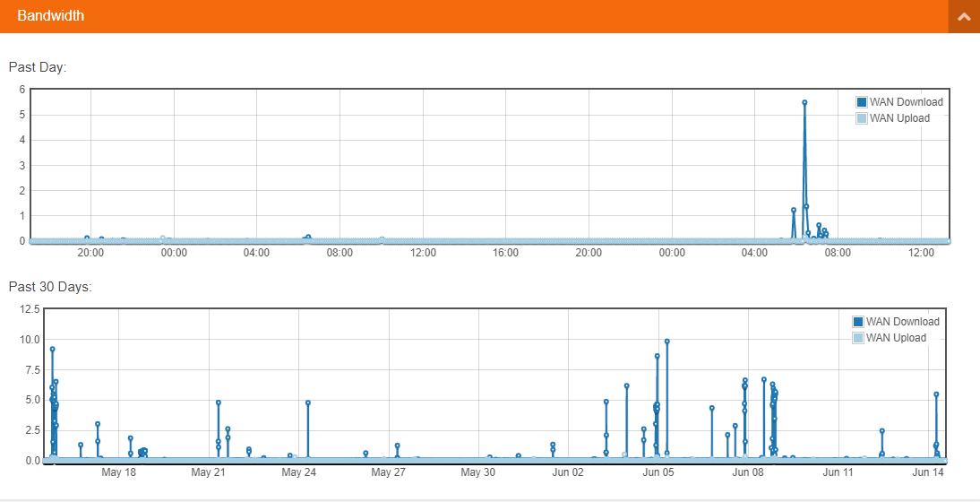This screenshot has height=502, width=980.
Task: Click the download point near 1.2 before Past Day peak
Action: point(793,210)
